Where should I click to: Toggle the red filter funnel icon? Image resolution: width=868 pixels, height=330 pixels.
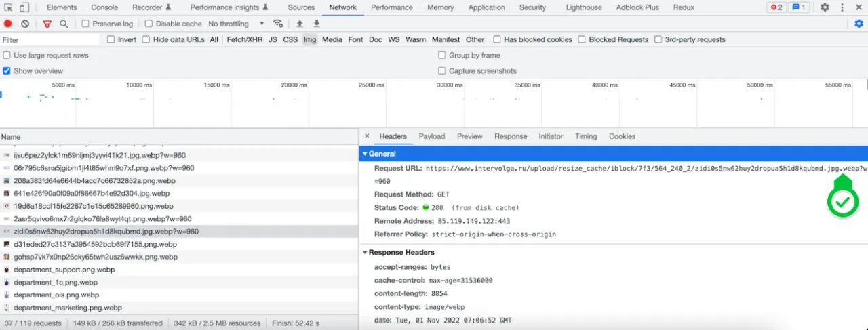47,24
